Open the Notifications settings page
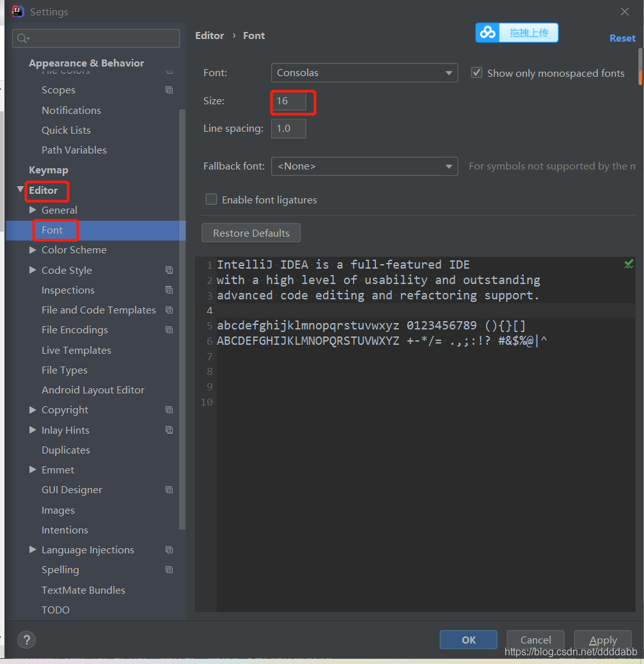This screenshot has width=644, height=664. 71,110
